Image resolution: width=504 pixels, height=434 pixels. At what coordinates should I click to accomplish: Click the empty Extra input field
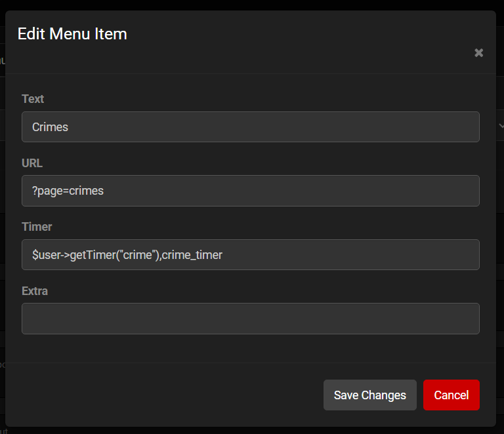click(250, 319)
